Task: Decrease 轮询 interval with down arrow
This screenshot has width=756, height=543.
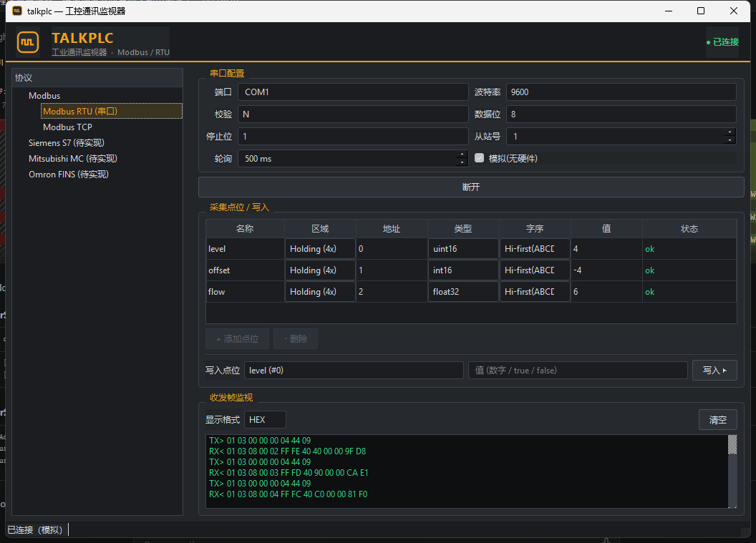Action: pos(462,163)
